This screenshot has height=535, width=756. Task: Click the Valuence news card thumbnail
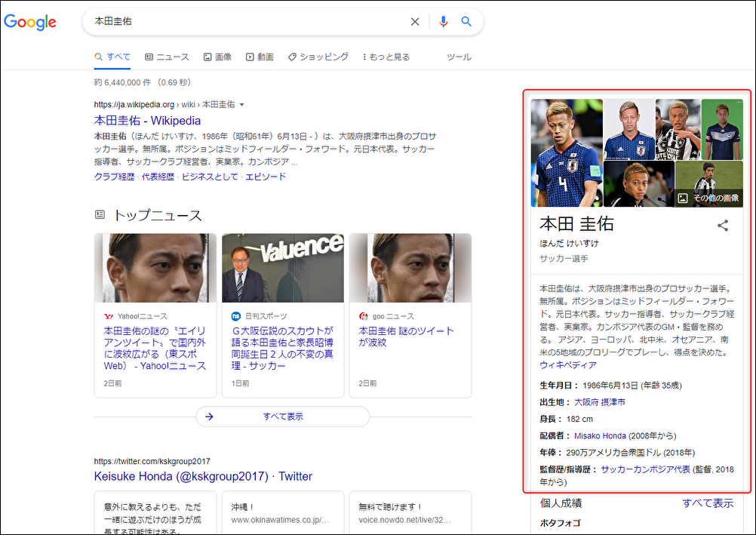pos(283,268)
